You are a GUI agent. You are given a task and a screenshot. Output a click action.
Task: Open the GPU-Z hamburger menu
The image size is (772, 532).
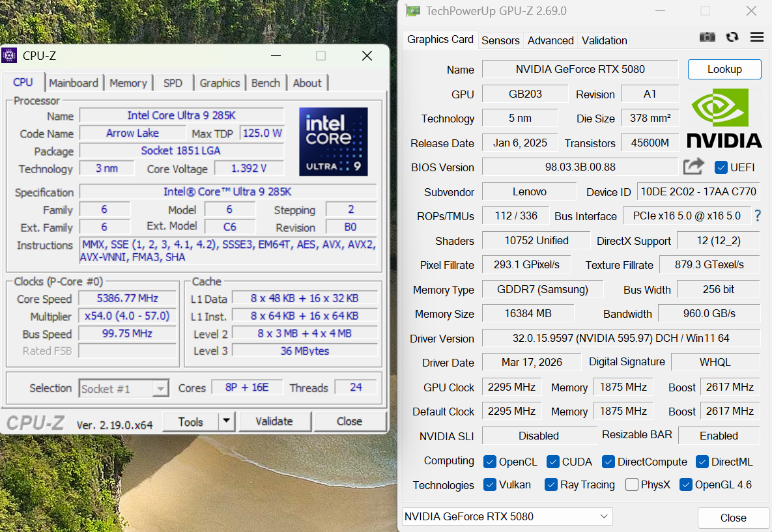tap(757, 37)
